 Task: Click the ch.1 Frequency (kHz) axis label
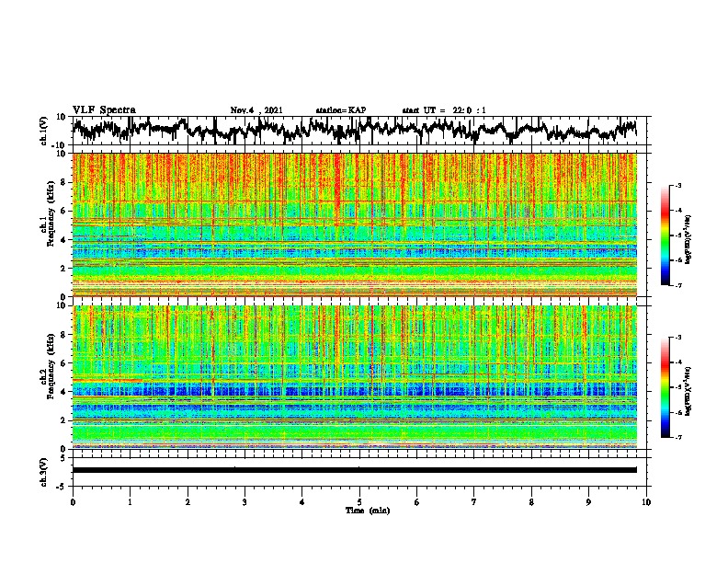tap(47, 213)
